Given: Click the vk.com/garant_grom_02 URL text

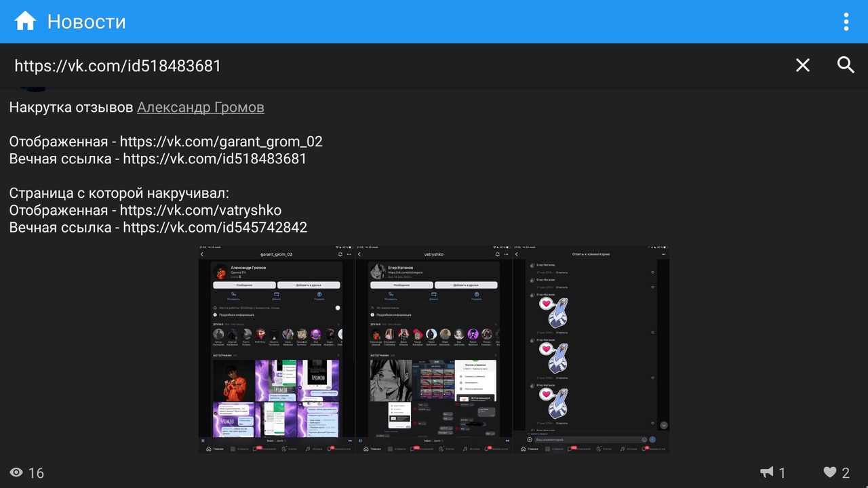Looking at the screenshot, I should (x=221, y=142).
